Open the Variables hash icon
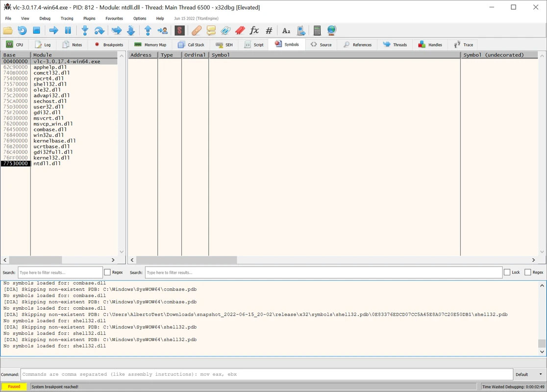547x392 pixels. (x=269, y=31)
